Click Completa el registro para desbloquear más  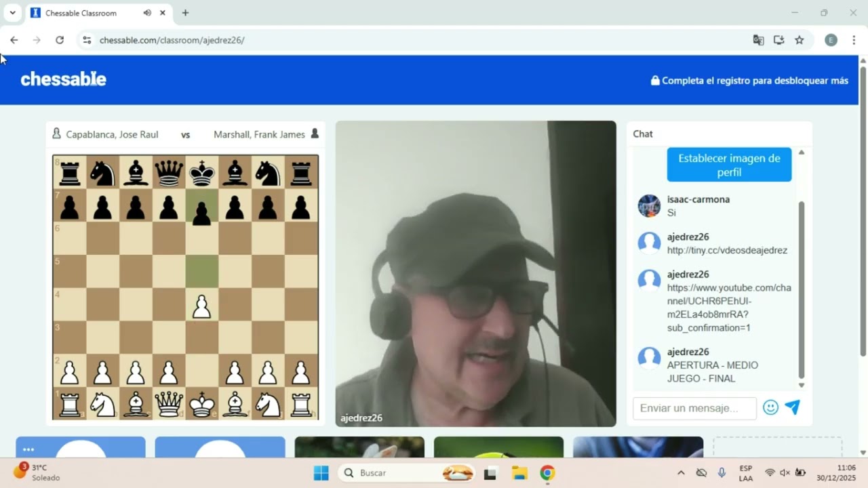[749, 81]
